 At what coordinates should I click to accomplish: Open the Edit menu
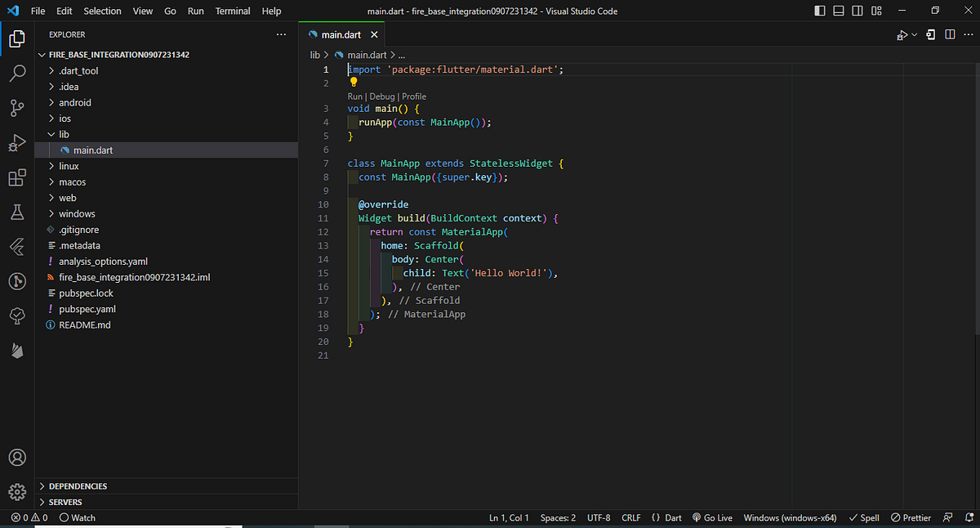pyautogui.click(x=64, y=11)
